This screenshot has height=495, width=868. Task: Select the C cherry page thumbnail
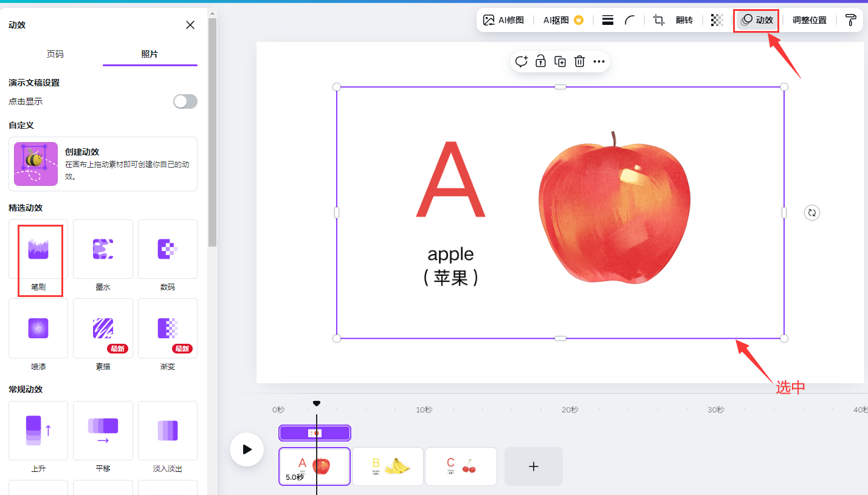click(x=461, y=466)
